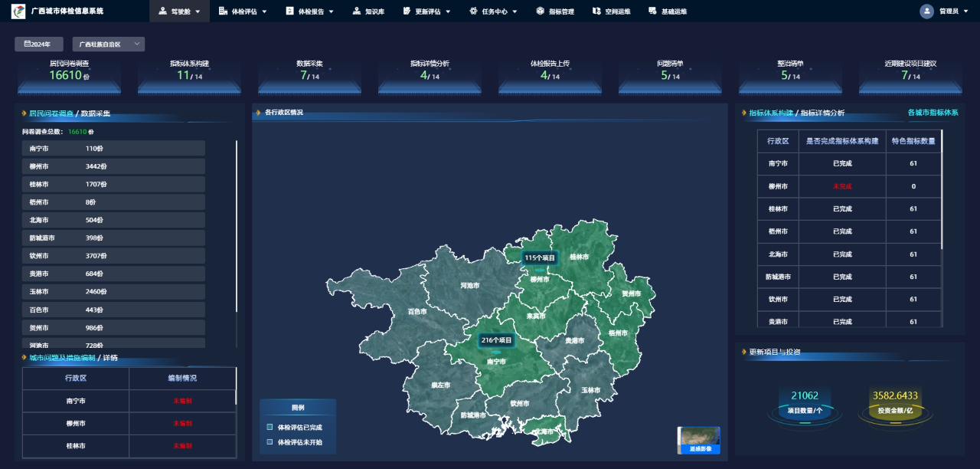Click the 指标管理 cube icon
This screenshot has width=980, height=469.
540,11
